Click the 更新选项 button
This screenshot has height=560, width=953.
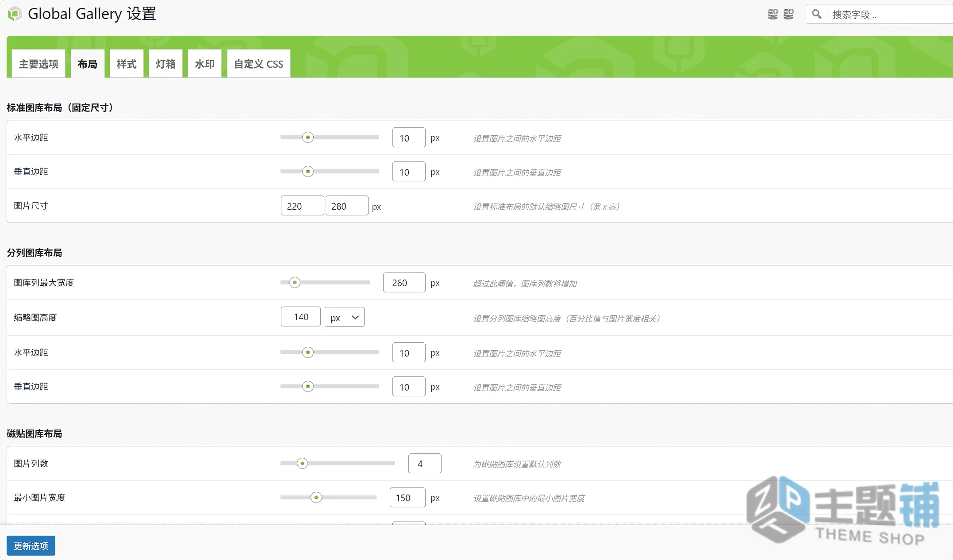tap(31, 546)
